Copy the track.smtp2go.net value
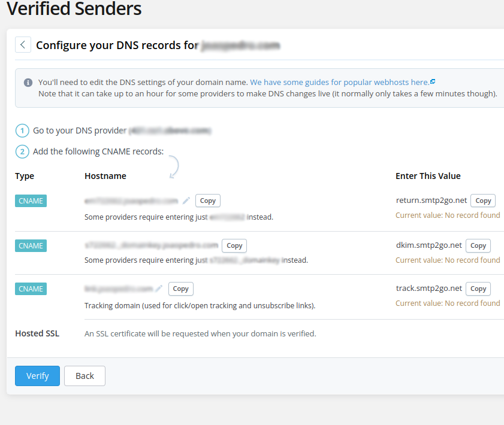This screenshot has height=425, width=504. pos(478,289)
